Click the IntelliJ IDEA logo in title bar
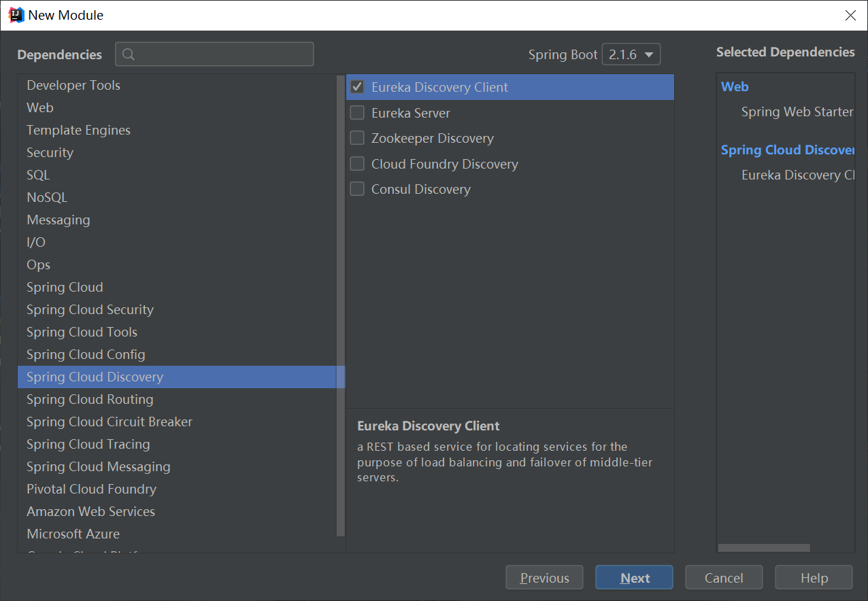This screenshot has width=868, height=601. tap(16, 15)
